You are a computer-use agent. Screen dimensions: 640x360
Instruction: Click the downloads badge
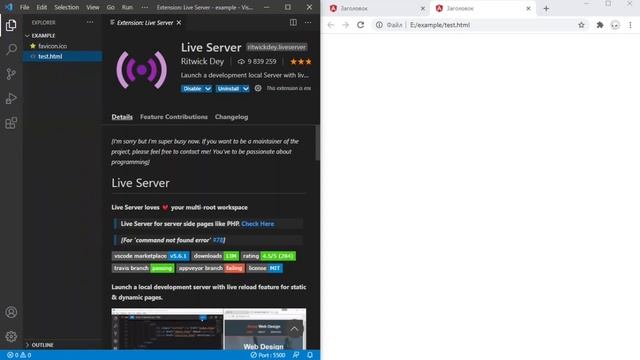pyautogui.click(x=215, y=256)
